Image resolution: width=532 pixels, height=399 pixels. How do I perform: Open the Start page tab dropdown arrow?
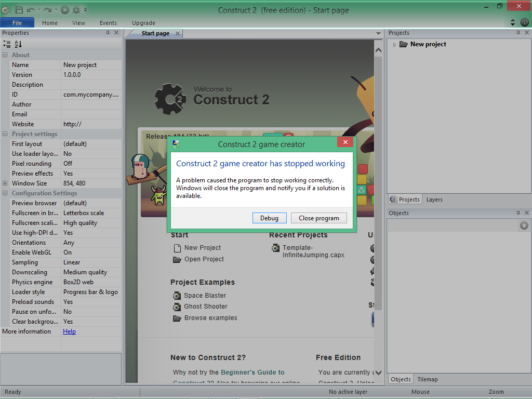378,33
